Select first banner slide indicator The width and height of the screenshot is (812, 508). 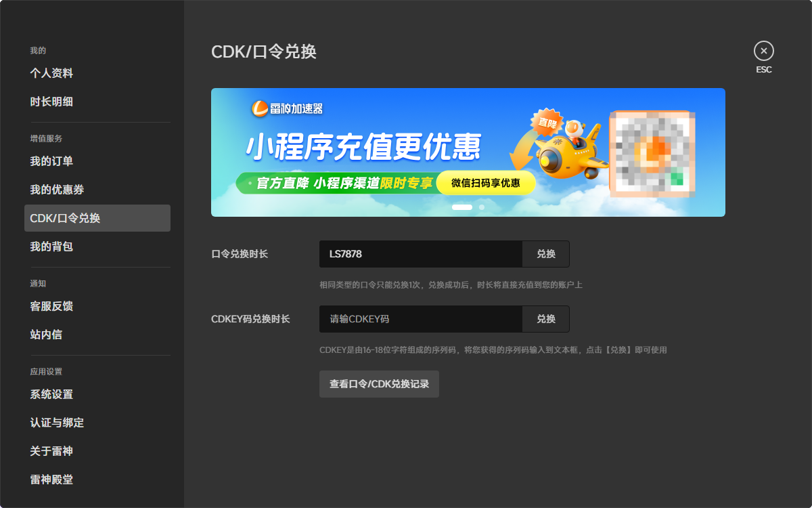(462, 207)
